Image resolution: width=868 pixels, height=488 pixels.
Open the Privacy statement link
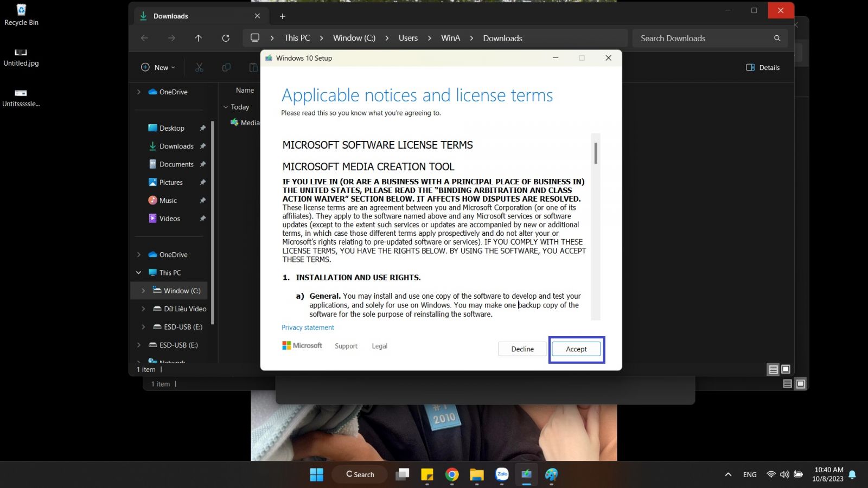(x=308, y=328)
